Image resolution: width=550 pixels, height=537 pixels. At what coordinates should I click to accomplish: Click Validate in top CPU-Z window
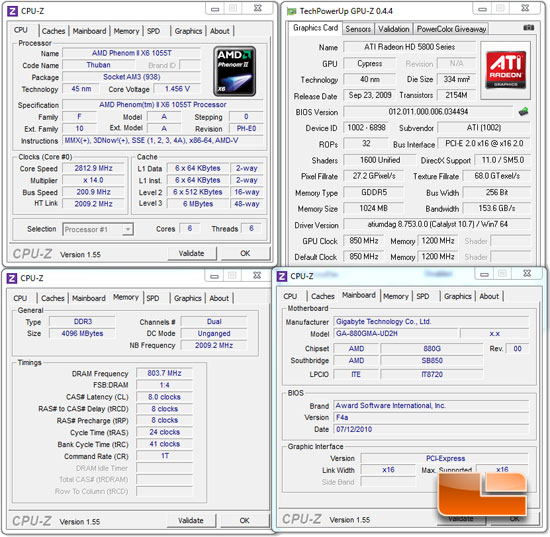[x=192, y=253]
